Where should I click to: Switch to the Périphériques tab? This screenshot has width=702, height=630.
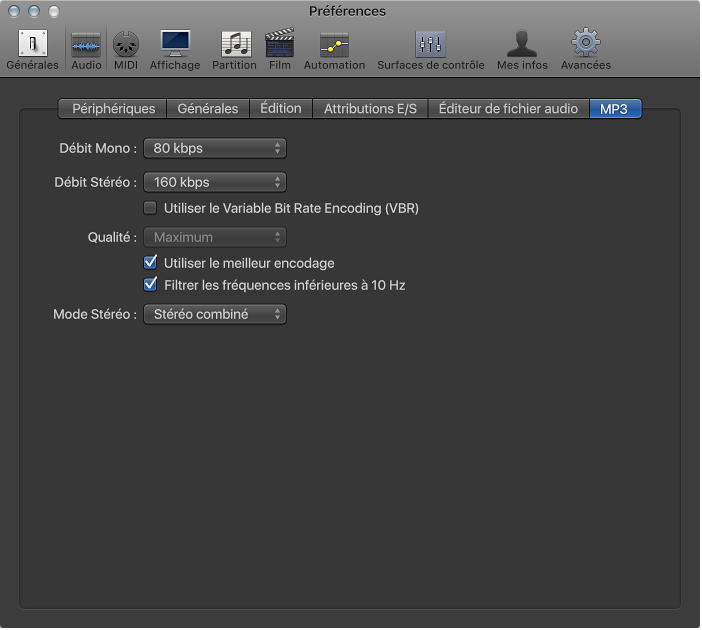pos(113,109)
